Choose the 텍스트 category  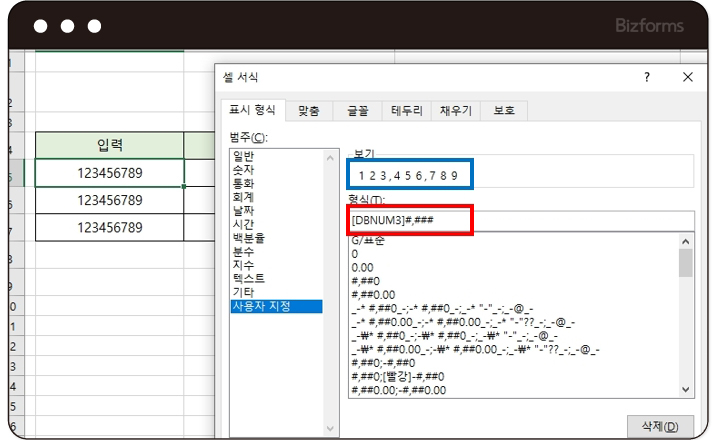pos(250,278)
